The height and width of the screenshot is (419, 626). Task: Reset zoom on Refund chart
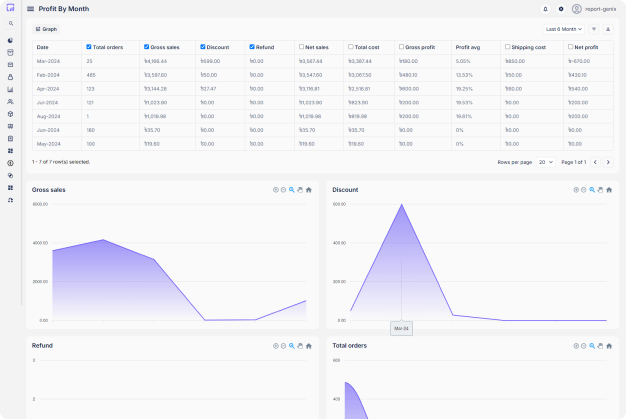(309, 346)
